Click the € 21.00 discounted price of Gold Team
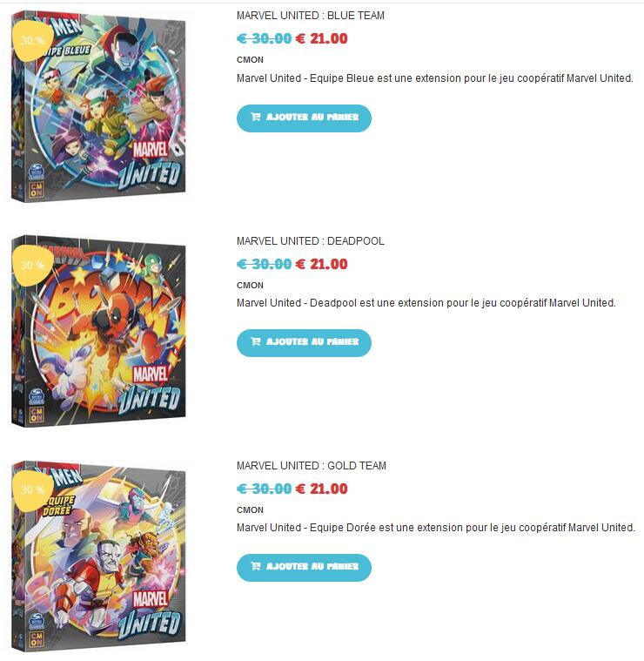Image resolution: width=644 pixels, height=661 pixels. (322, 489)
